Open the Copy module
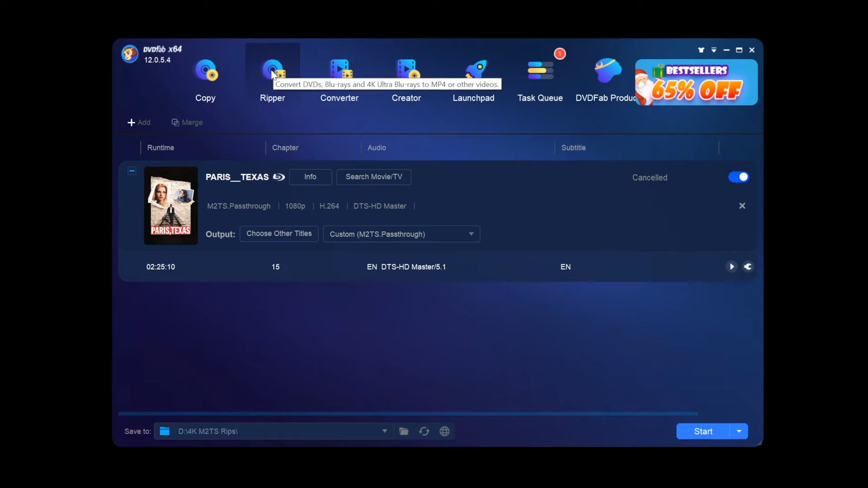Viewport: 868px width, 488px height. (206, 80)
